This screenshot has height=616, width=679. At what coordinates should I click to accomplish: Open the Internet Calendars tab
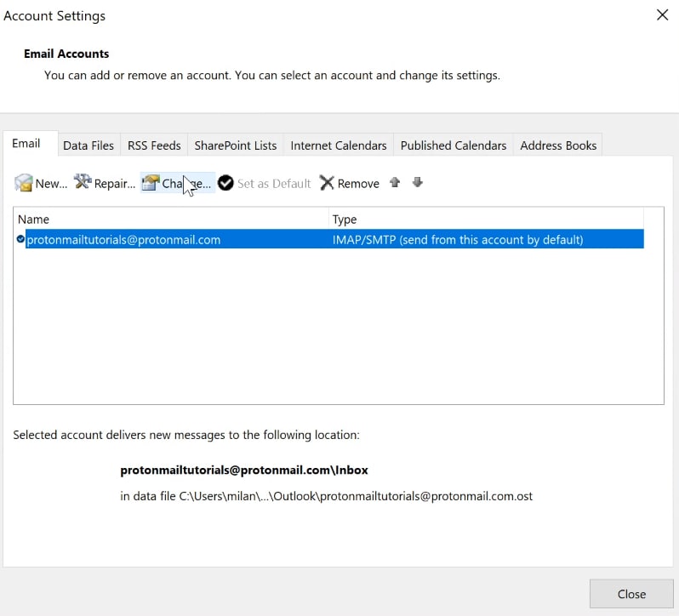(x=339, y=145)
